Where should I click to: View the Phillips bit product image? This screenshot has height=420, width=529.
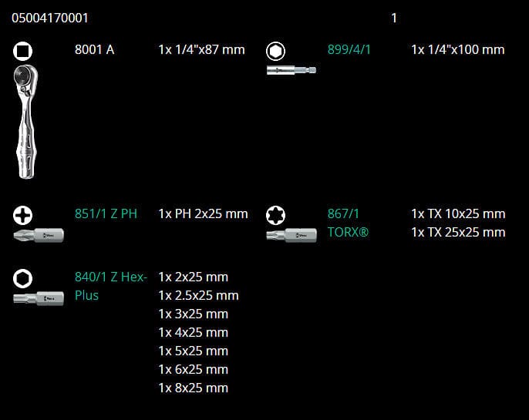tap(39, 235)
